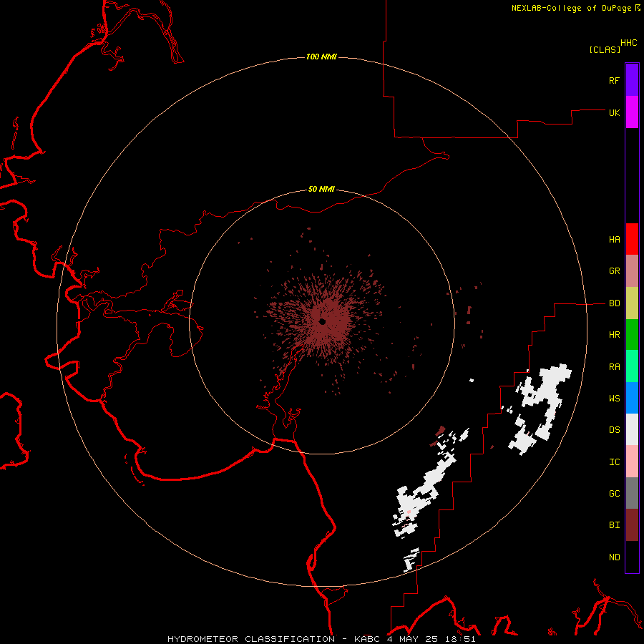The height and width of the screenshot is (644, 644).
Task: Click the DS white legend swatch
Action: pyautogui.click(x=632, y=429)
